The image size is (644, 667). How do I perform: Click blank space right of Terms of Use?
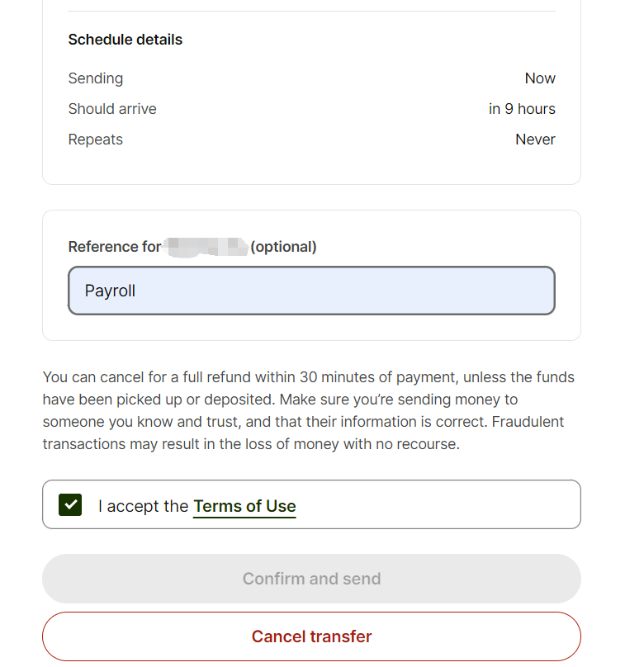[x=438, y=505]
